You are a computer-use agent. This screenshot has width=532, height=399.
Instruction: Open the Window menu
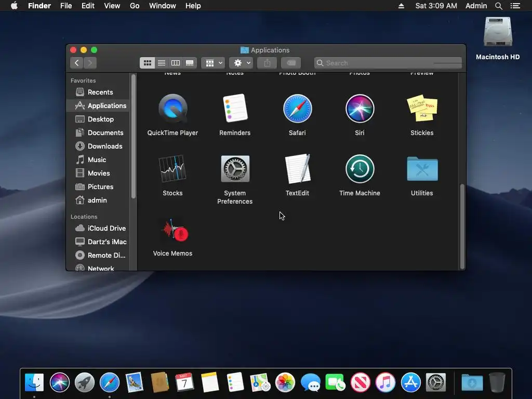[x=163, y=6]
